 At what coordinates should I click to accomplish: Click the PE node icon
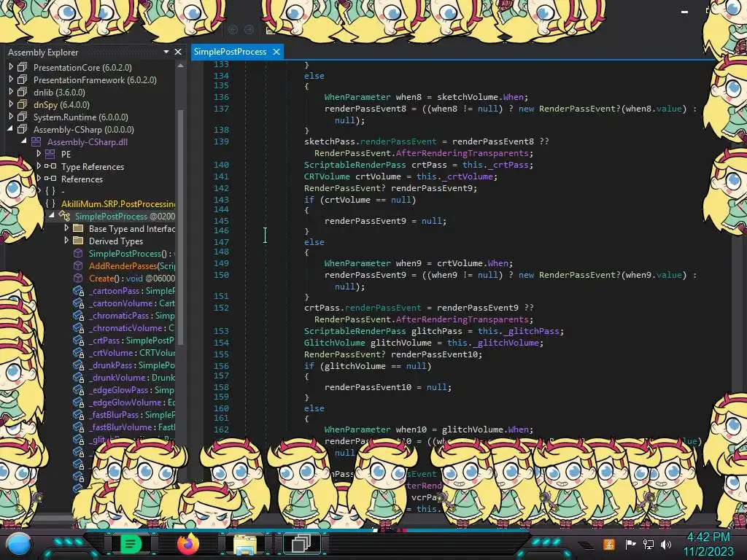(x=50, y=154)
